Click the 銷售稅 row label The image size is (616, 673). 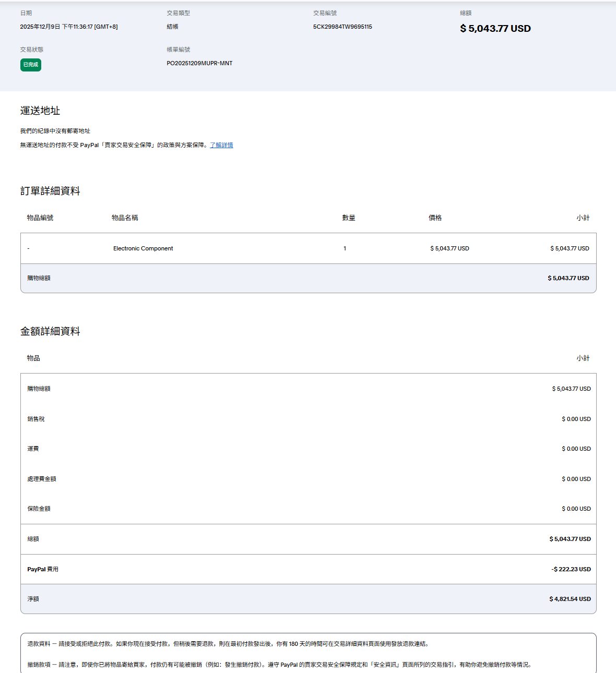pyautogui.click(x=36, y=419)
